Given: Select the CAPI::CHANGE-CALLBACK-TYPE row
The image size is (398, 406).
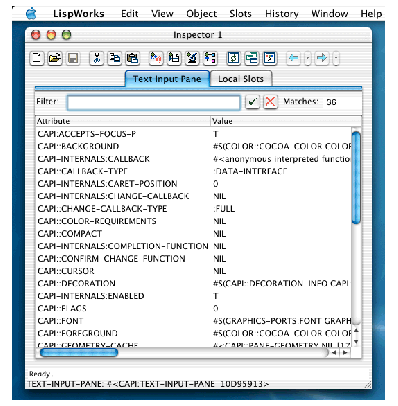Looking at the screenshot, I should [x=194, y=209].
